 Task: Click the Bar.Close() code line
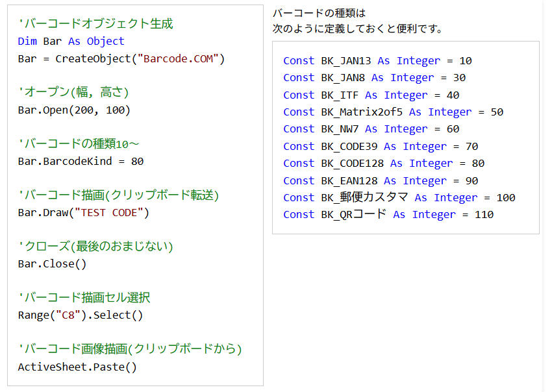52,264
